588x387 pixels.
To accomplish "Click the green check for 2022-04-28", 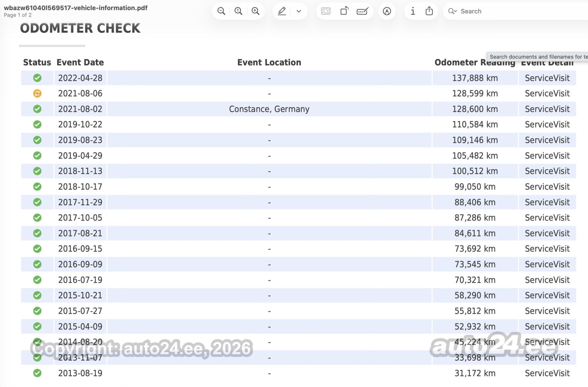I will [37, 78].
